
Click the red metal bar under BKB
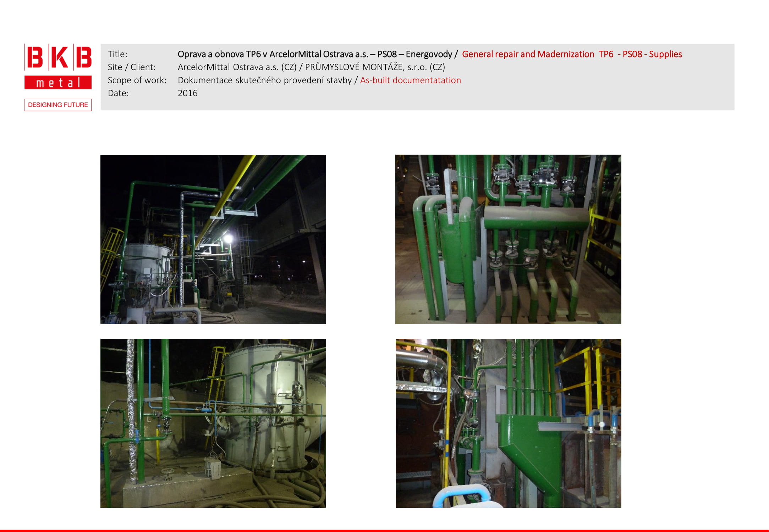58,83
